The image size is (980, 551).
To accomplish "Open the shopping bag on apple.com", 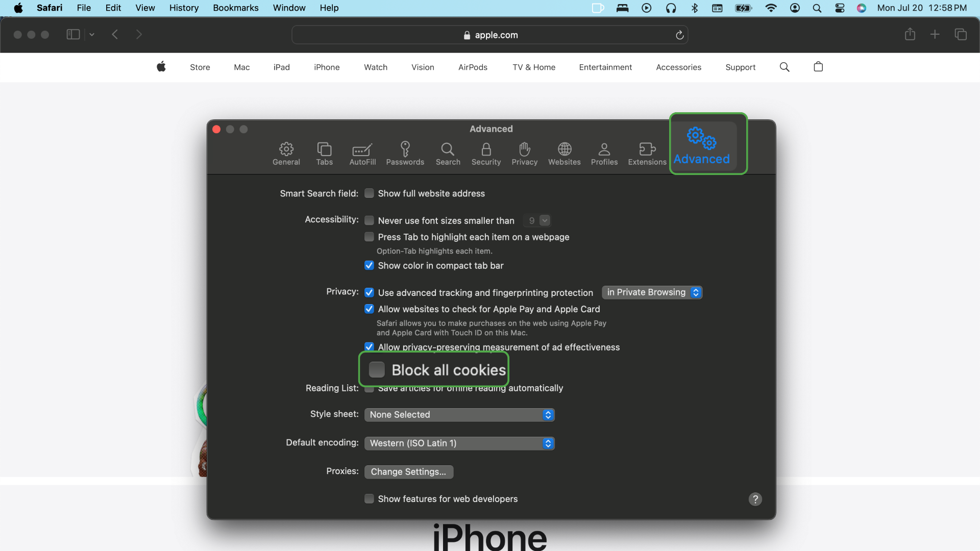I will 818,67.
